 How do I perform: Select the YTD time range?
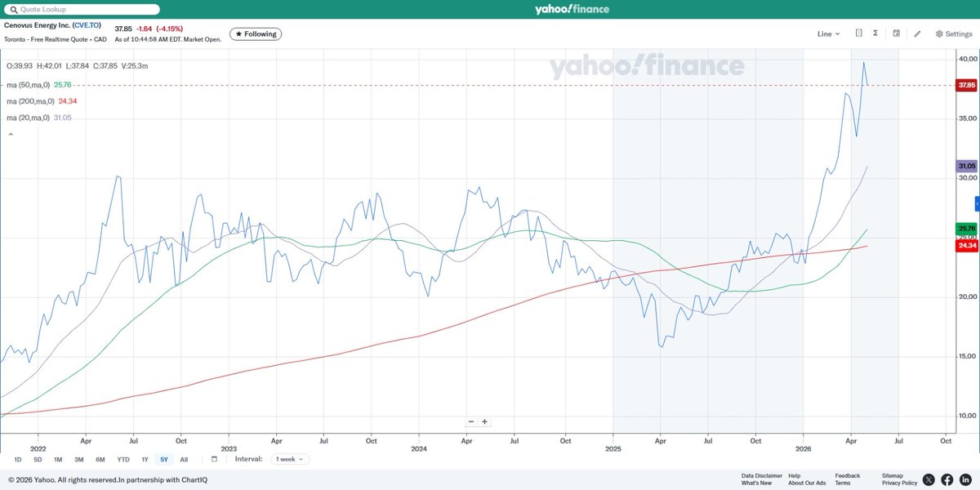click(x=123, y=459)
